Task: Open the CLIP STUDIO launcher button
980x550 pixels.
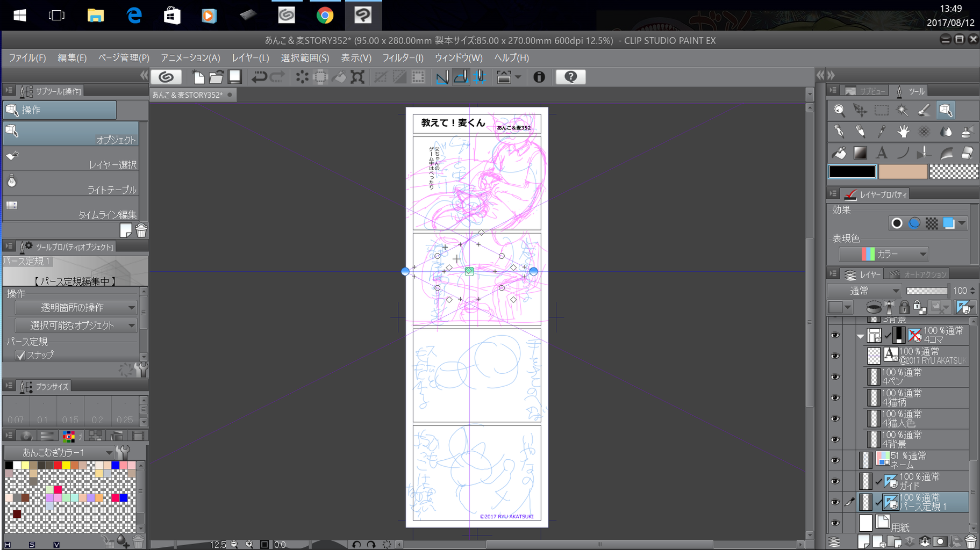Action: click(166, 77)
